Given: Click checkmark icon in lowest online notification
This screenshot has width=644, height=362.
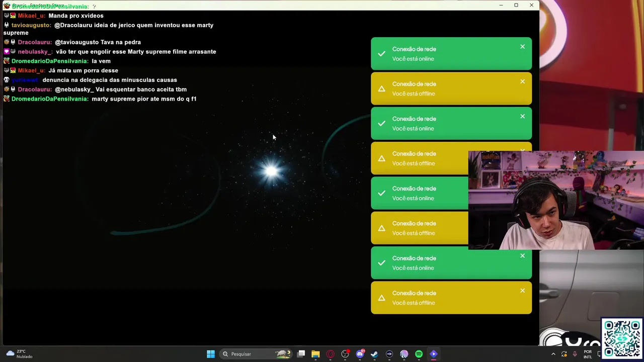Looking at the screenshot, I should pos(381,263).
